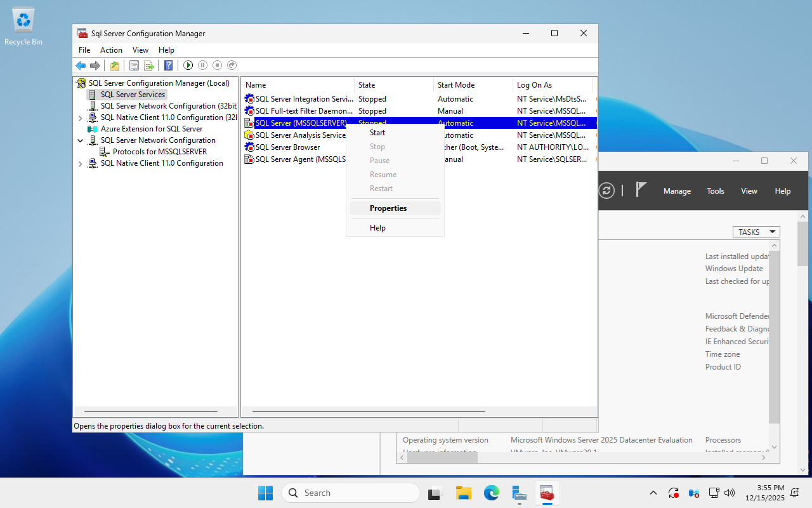Collapse the SQL Server Network Configuration node
This screenshot has height=508, width=812.
pyautogui.click(x=80, y=140)
